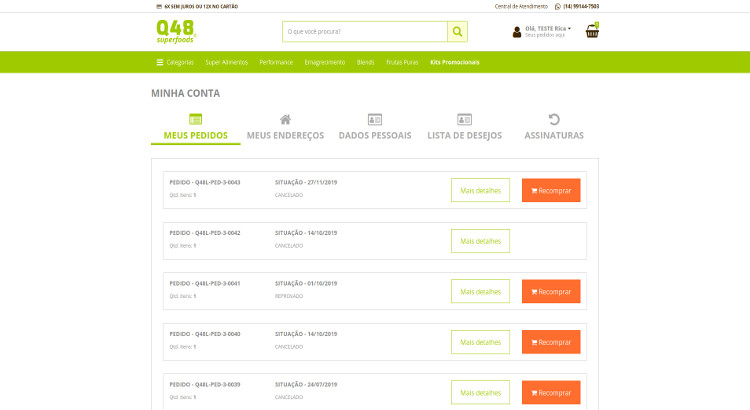Select Blends in the navigation bar

[x=365, y=62]
